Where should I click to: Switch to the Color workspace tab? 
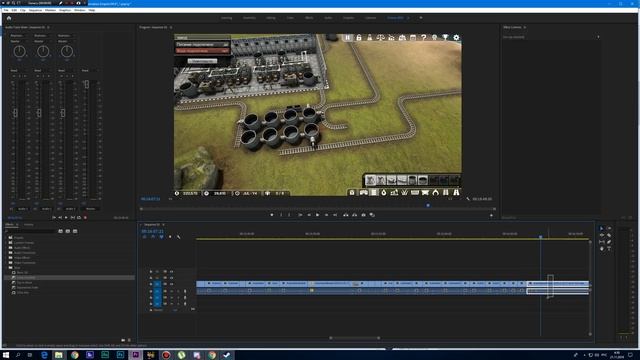(290, 18)
